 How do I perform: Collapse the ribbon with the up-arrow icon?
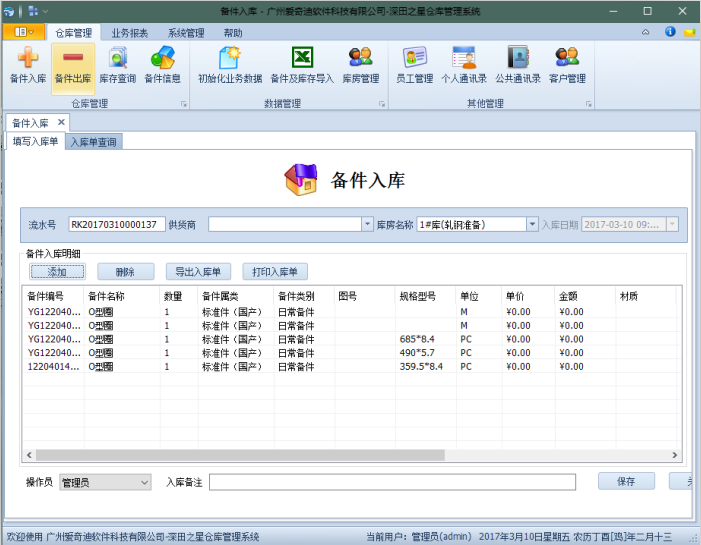coord(645,32)
